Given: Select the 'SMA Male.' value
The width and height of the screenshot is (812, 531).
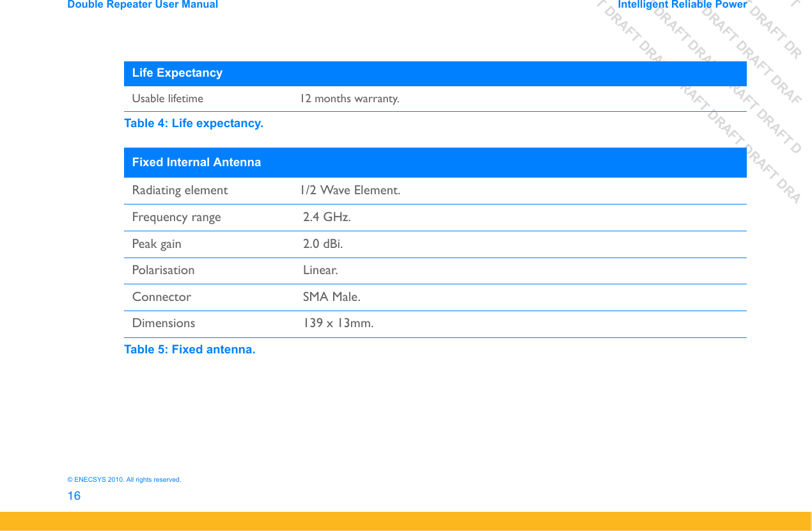Looking at the screenshot, I should 331,297.
